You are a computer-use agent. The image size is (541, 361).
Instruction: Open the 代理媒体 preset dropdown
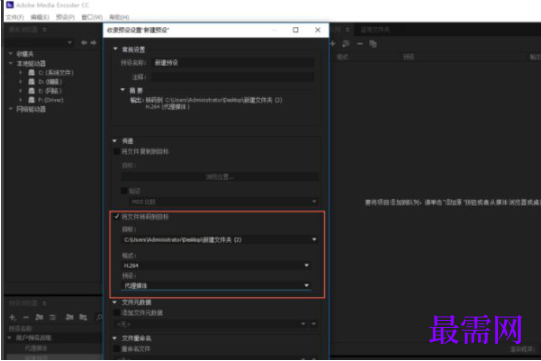(x=216, y=285)
